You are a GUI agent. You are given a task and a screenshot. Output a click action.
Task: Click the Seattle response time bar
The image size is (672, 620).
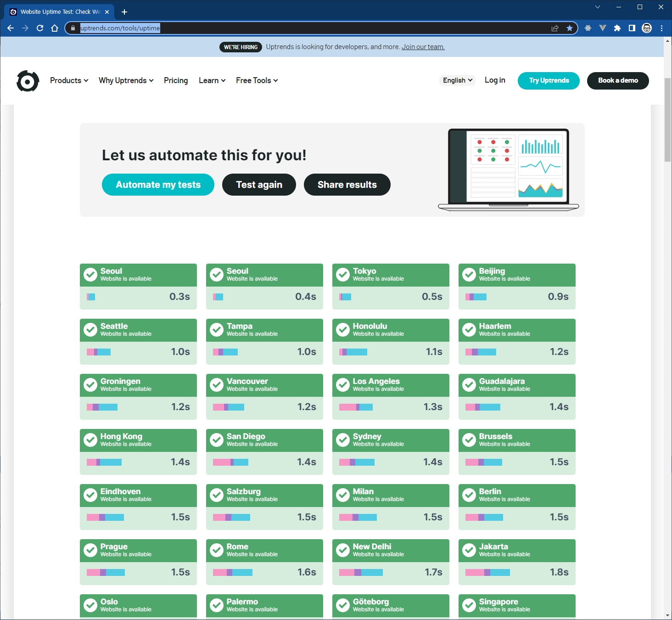[99, 352]
